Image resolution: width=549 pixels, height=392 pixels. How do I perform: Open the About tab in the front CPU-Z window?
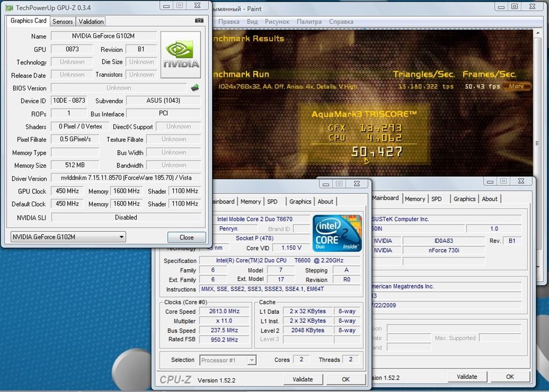click(x=325, y=201)
